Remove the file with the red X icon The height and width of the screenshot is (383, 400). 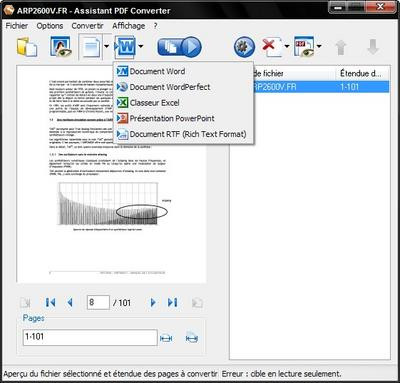pos(272,47)
